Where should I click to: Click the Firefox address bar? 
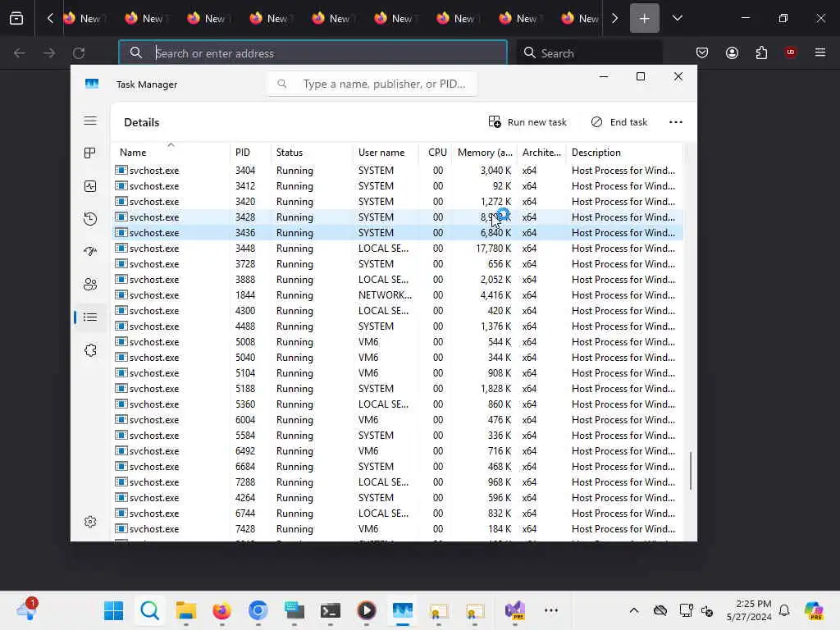pos(313,53)
